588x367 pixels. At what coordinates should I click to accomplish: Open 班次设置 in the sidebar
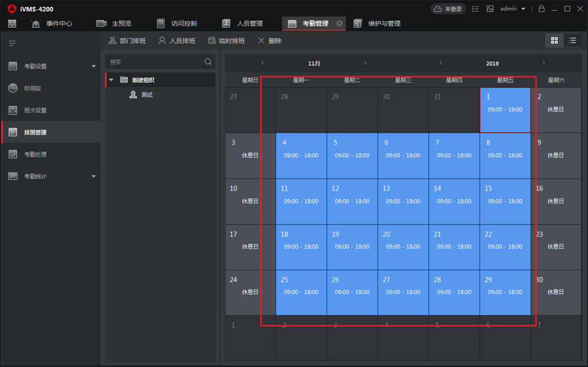point(35,110)
